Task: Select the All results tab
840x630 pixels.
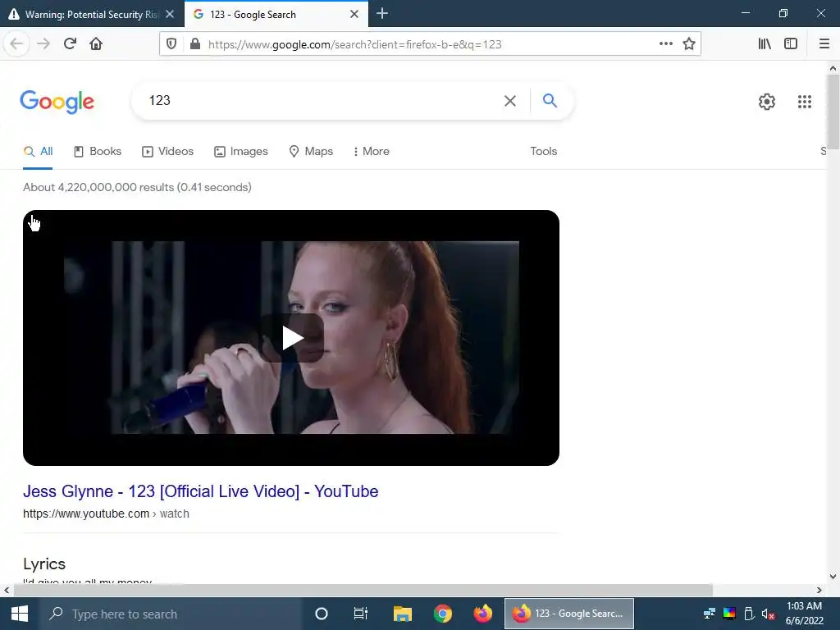Action: (x=38, y=152)
